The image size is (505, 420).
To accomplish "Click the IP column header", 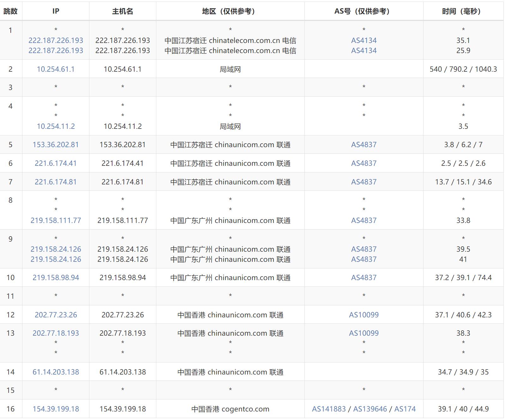I will coord(56,11).
